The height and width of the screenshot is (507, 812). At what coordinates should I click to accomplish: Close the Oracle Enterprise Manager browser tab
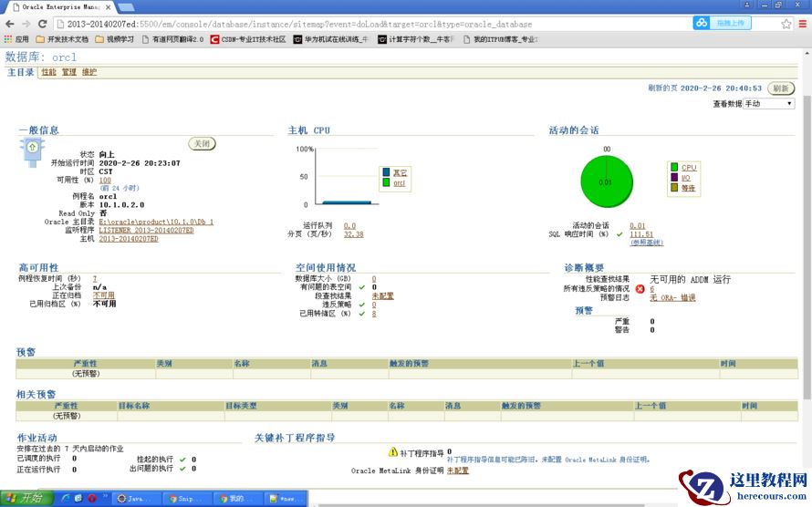pyautogui.click(x=109, y=7)
